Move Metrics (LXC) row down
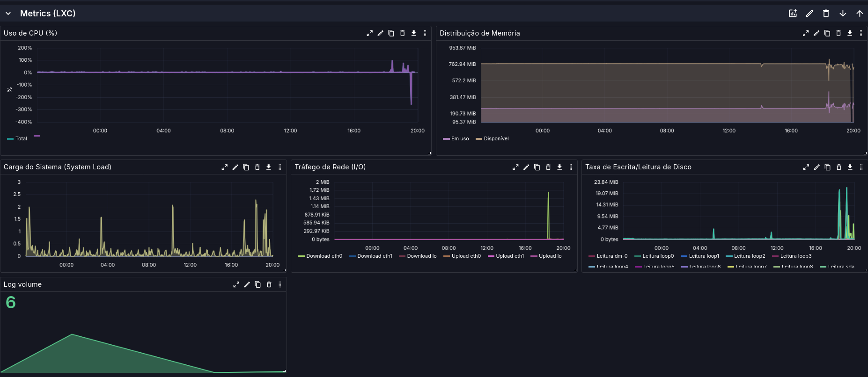Screen dimensions: 868x377 pos(843,14)
